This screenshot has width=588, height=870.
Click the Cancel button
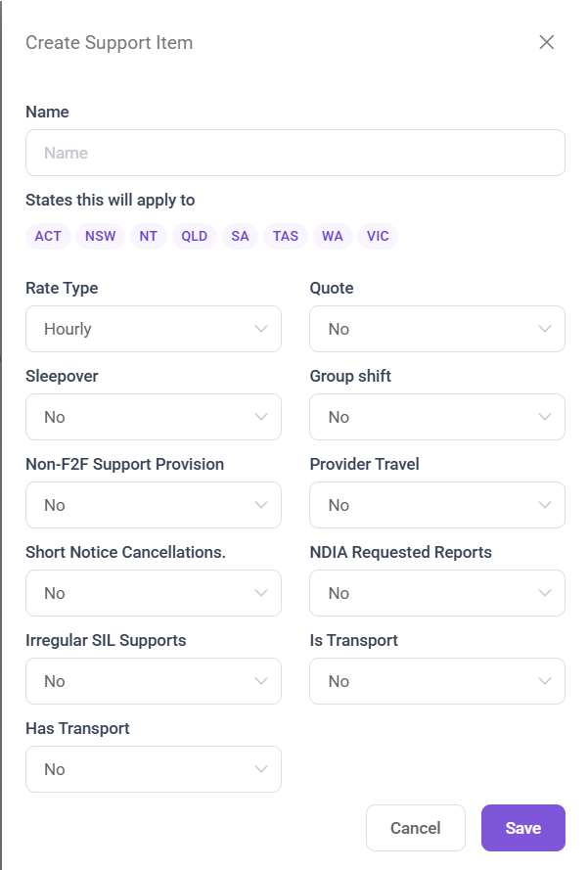pyautogui.click(x=415, y=828)
